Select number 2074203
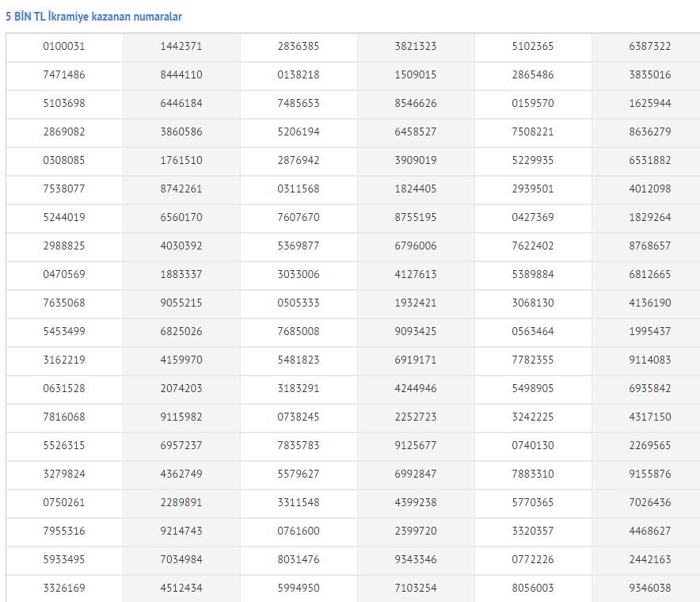 (181, 389)
